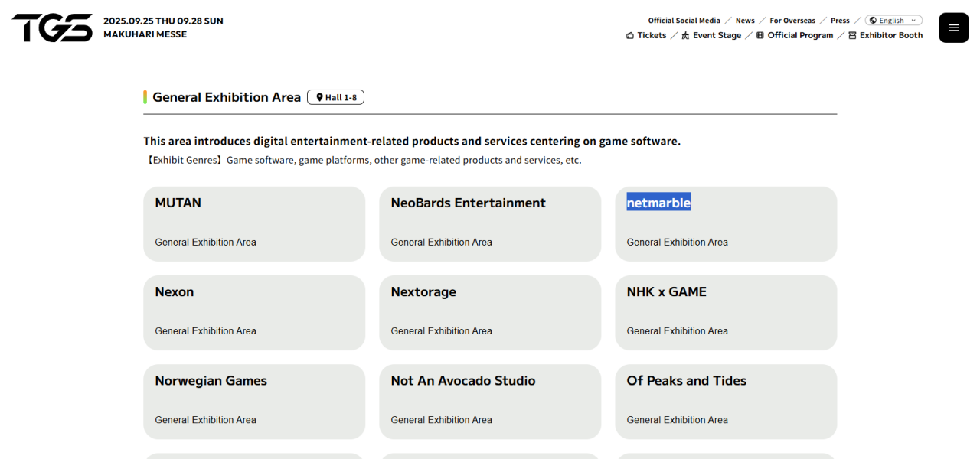Open the Nexon exhibitor card
Screen dimensions: 980x459
[254, 313]
